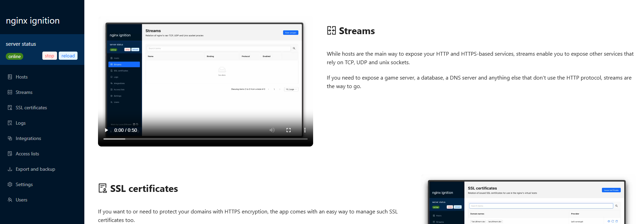
Task: Open Export and backup menu item
Action: (x=42, y=169)
